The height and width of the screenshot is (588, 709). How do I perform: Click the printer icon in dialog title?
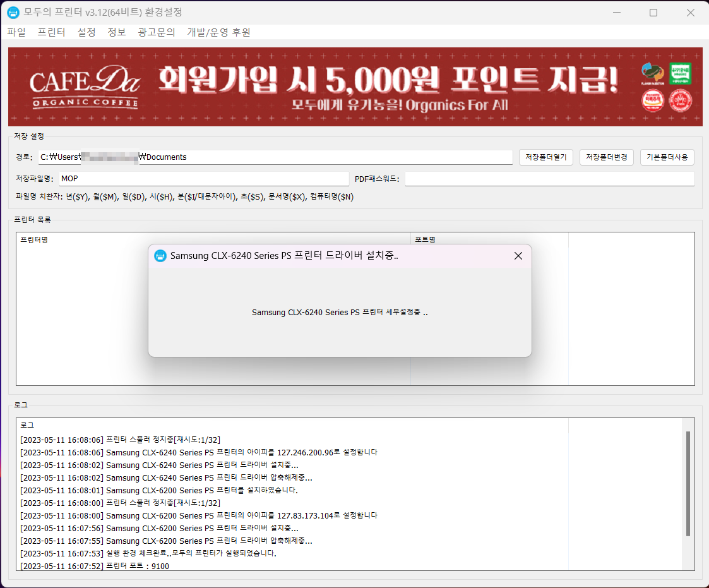point(160,256)
